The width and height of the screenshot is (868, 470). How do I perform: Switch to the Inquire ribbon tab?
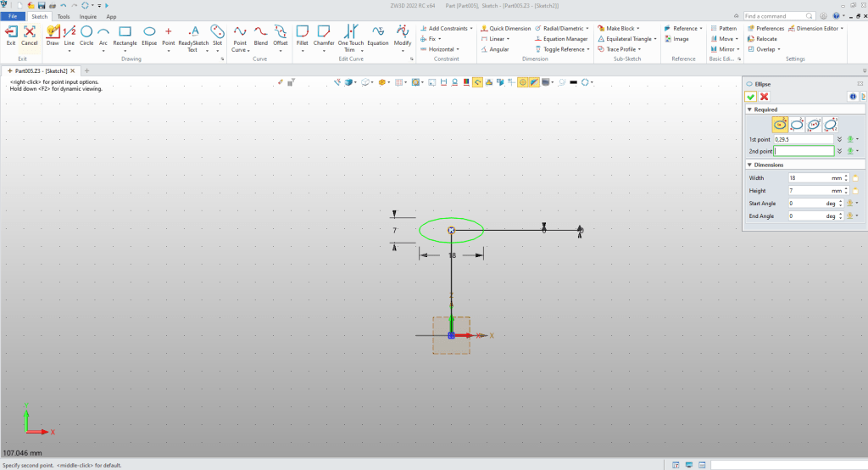point(87,16)
